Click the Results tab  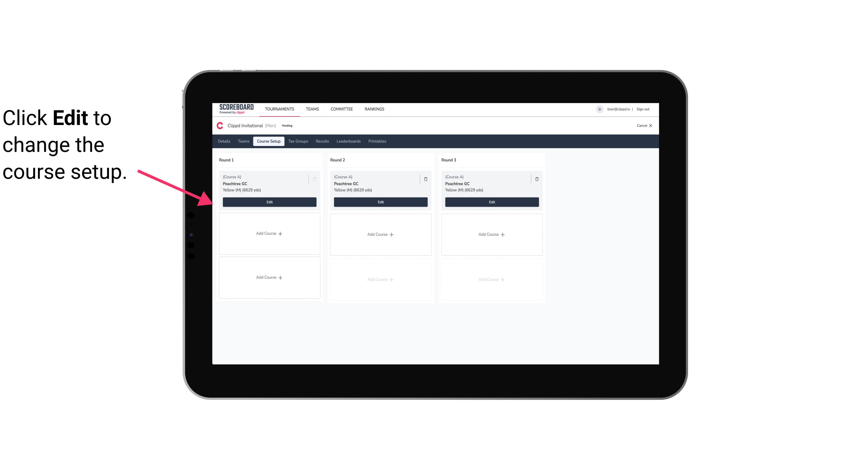[322, 141]
